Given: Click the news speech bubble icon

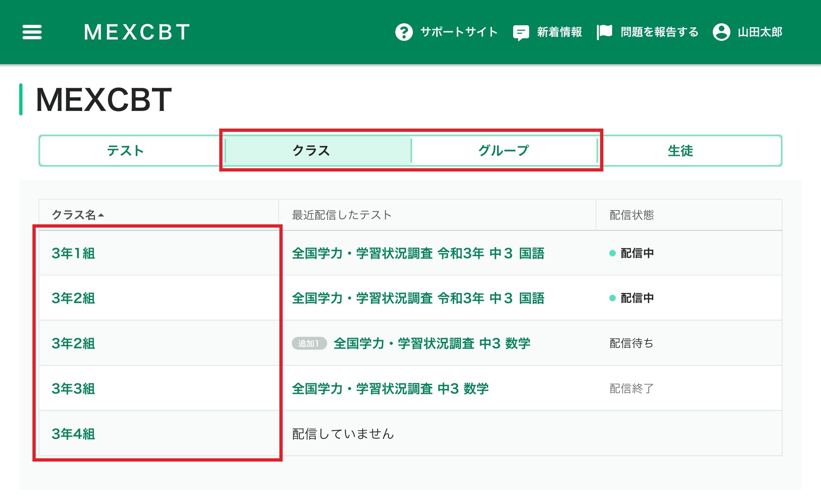Looking at the screenshot, I should point(521,32).
